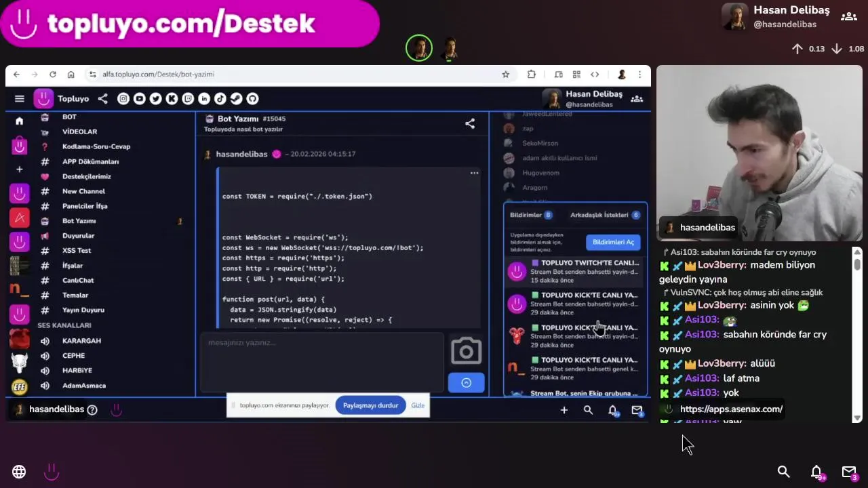Open the shopping bag store icon
The image size is (868, 488).
19,145
